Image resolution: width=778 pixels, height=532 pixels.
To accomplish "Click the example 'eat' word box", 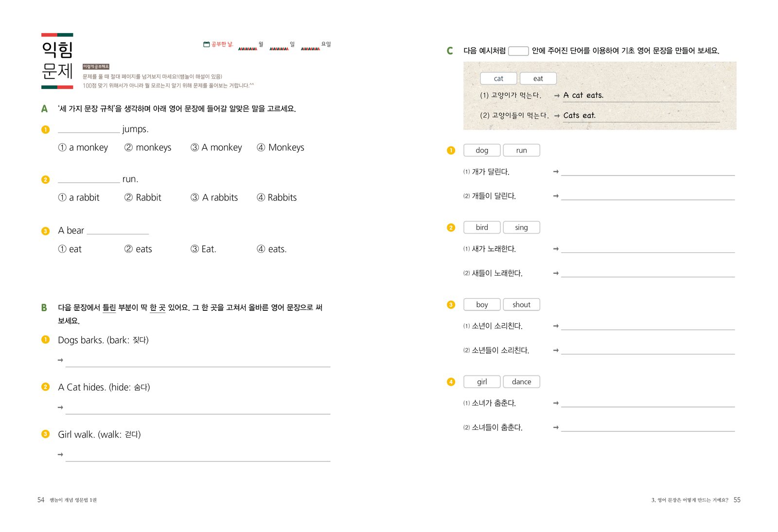I will (x=538, y=78).
